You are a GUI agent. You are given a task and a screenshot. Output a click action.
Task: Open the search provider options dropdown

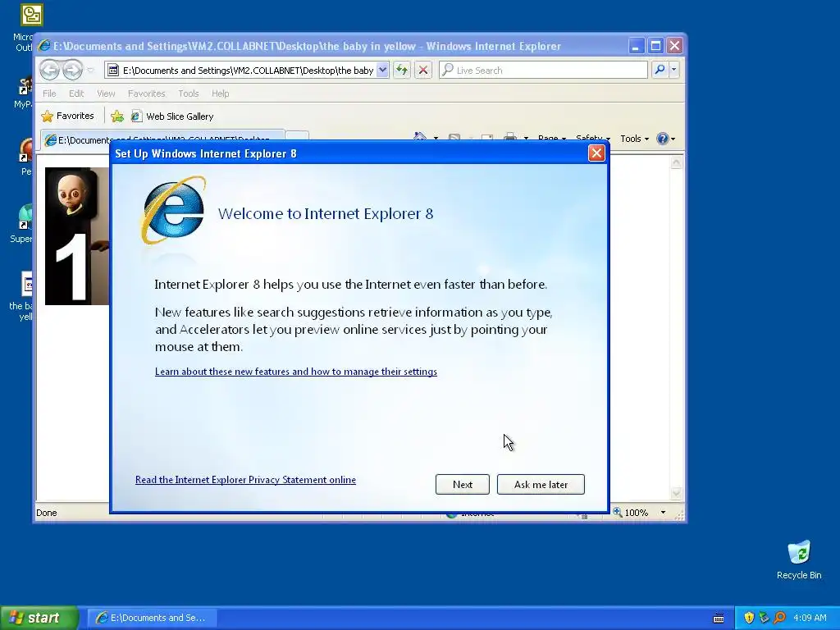coord(674,70)
